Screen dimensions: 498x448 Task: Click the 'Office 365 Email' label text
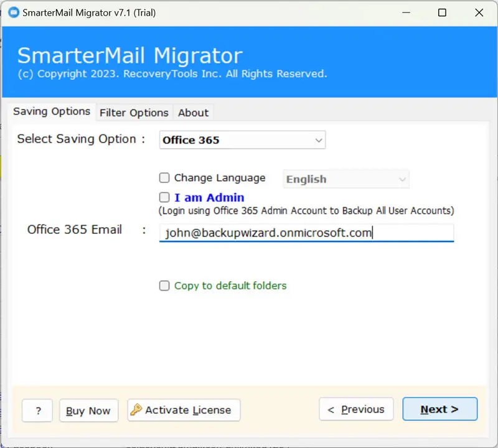pos(74,230)
